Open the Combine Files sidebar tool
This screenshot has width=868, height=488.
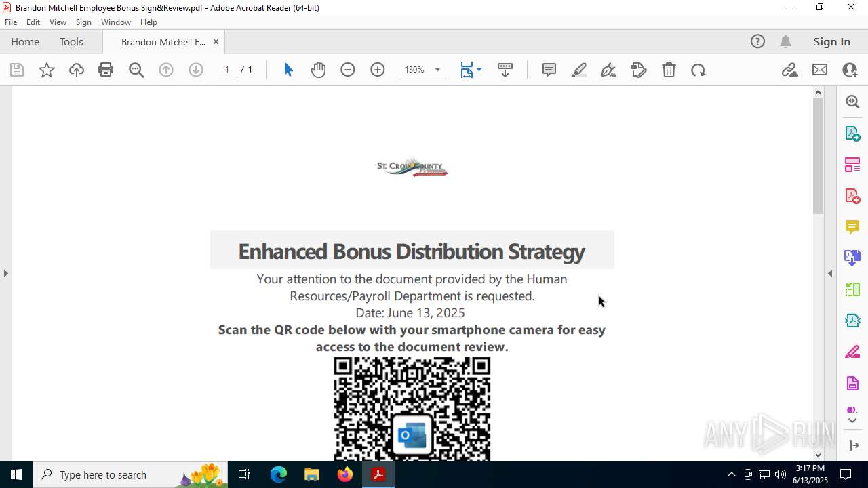click(852, 258)
